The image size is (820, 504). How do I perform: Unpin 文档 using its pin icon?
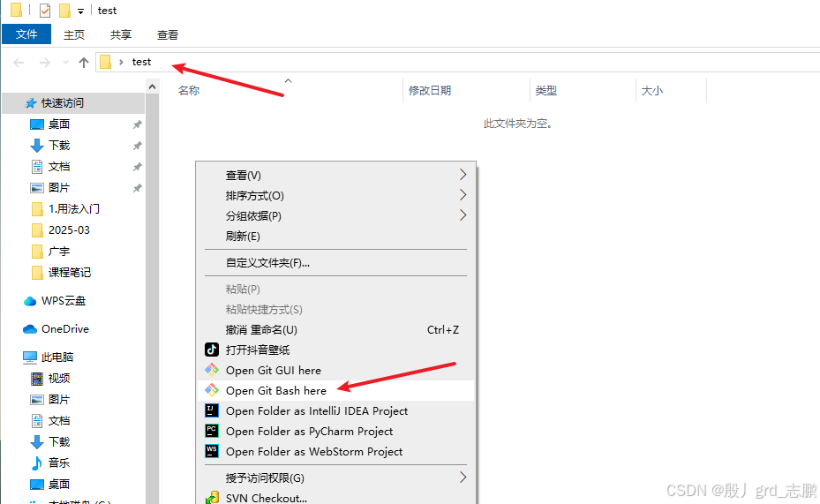pyautogui.click(x=137, y=167)
